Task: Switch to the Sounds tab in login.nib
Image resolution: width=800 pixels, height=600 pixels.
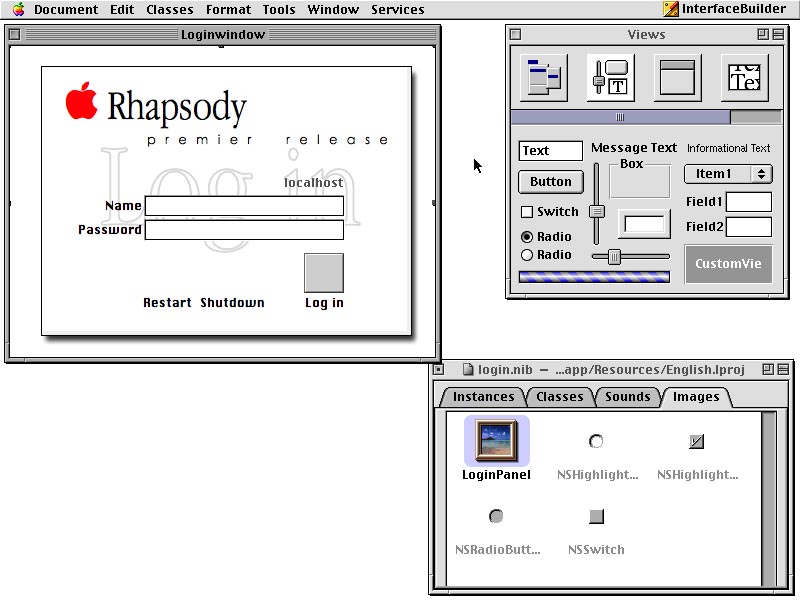Action: 628,397
